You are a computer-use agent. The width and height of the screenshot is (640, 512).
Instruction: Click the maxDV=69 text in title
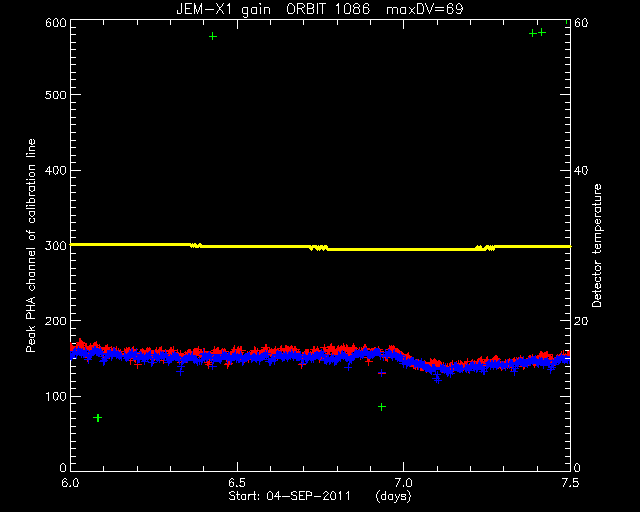tap(424, 9)
